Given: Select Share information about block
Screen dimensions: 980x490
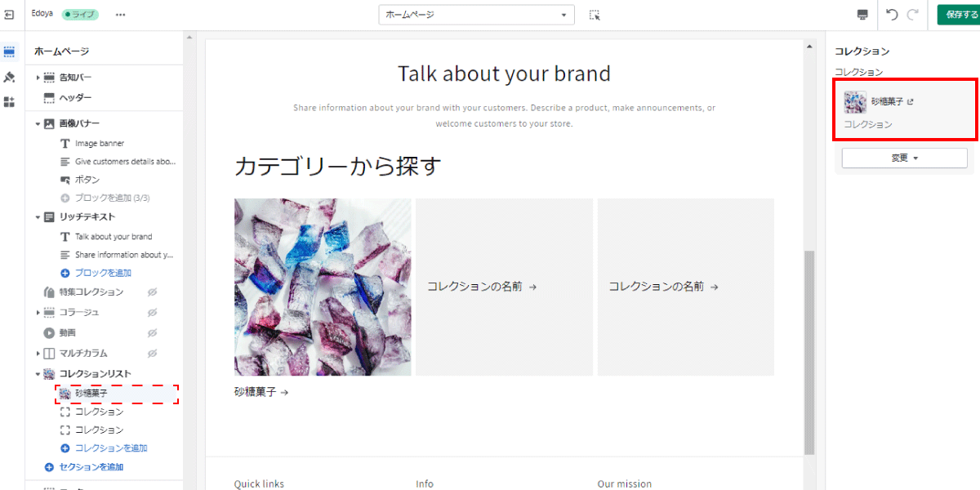Looking at the screenshot, I should pyautogui.click(x=124, y=255).
